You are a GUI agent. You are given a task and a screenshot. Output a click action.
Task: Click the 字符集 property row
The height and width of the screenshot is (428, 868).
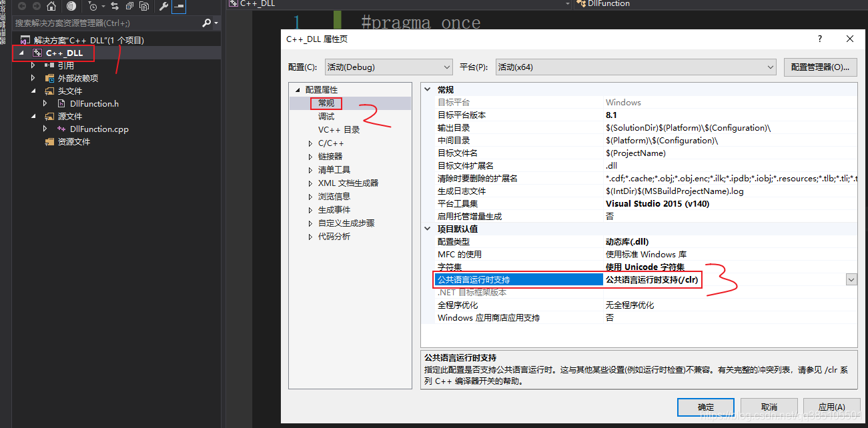645,267
